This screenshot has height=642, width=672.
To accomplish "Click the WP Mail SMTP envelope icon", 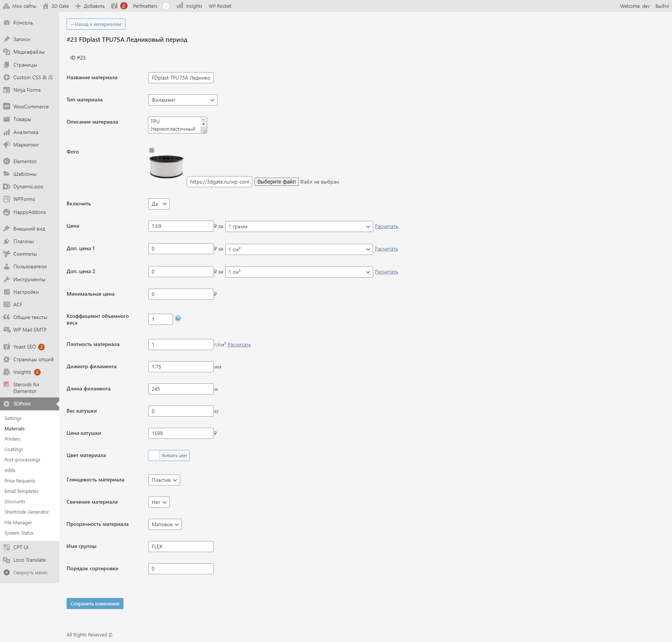I will pos(7,330).
